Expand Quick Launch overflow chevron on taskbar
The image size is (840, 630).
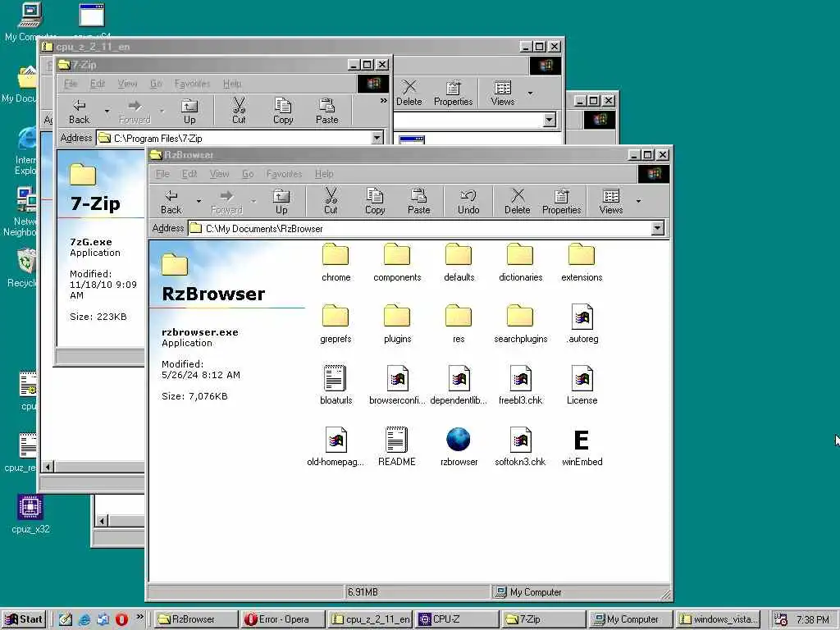point(139,617)
